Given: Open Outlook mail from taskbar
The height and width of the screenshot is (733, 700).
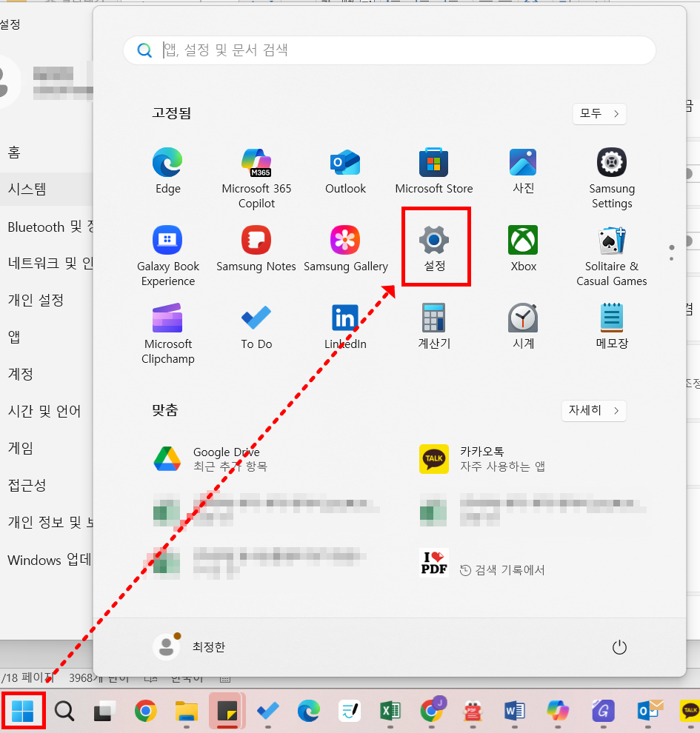Looking at the screenshot, I should click(649, 711).
